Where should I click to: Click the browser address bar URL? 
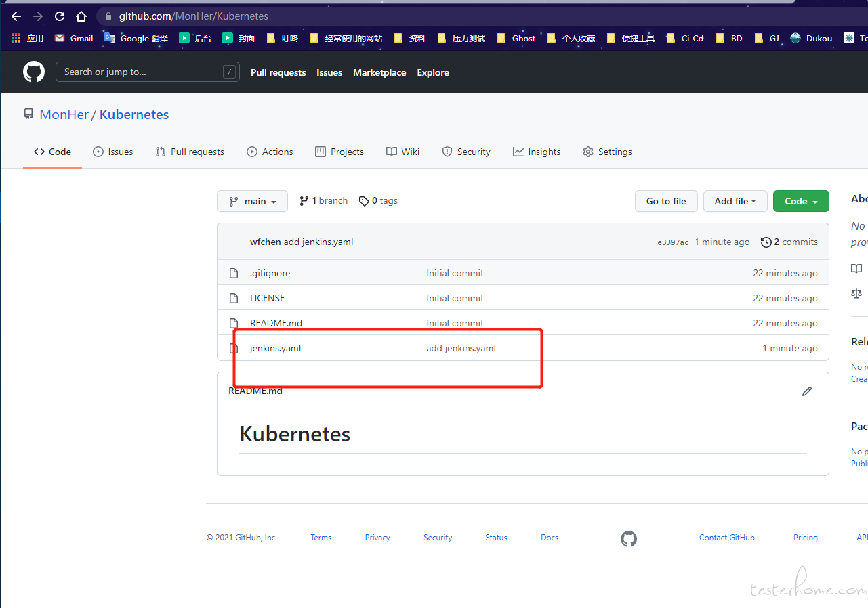coord(194,16)
